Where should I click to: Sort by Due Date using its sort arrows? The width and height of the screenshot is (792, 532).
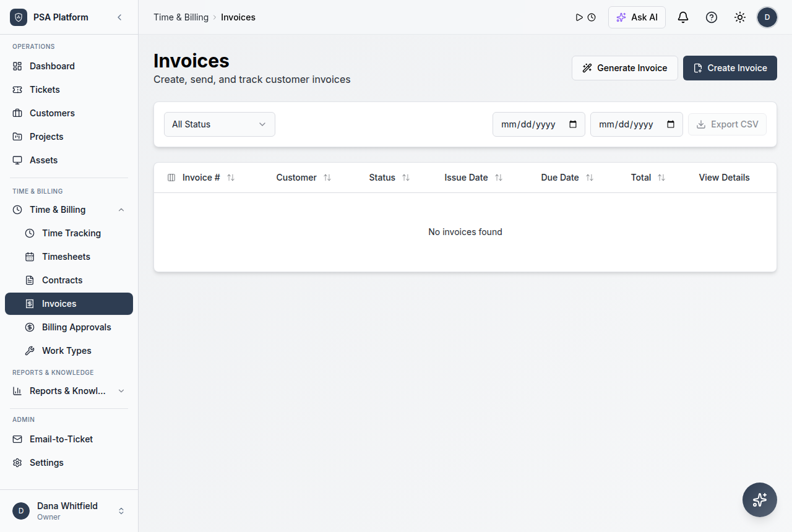590,178
